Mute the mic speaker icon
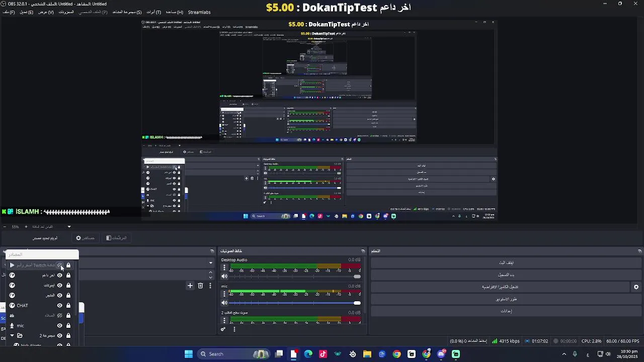The width and height of the screenshot is (644, 362). pos(224,303)
